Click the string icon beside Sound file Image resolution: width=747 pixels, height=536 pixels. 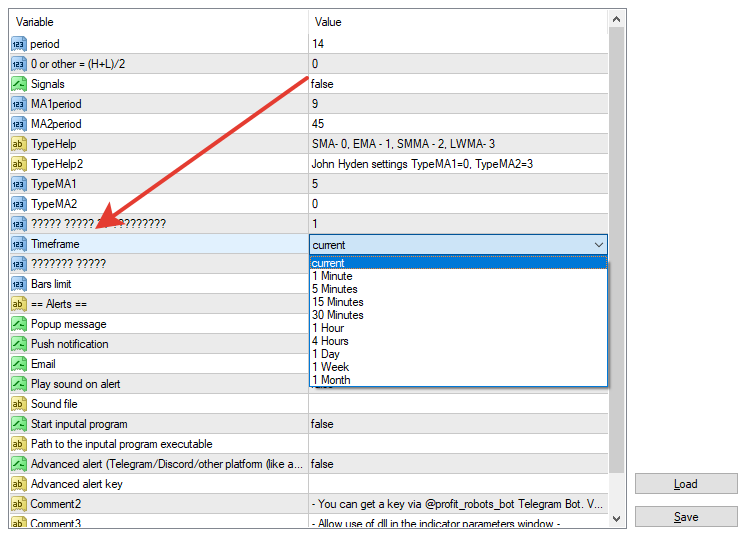19,404
